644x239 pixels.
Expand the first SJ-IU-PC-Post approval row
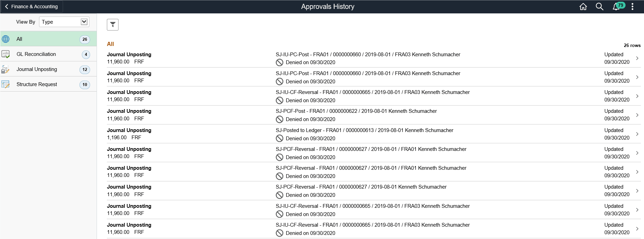click(637, 58)
